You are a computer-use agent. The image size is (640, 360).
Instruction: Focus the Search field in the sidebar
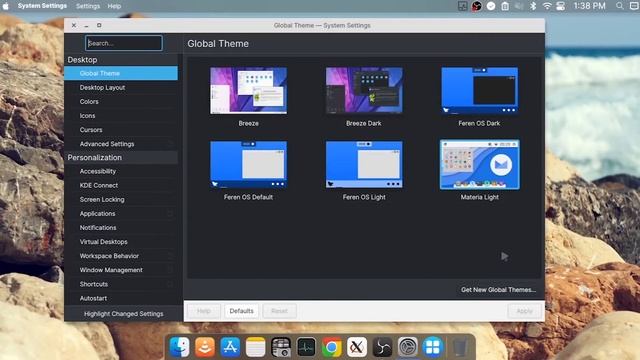point(124,43)
